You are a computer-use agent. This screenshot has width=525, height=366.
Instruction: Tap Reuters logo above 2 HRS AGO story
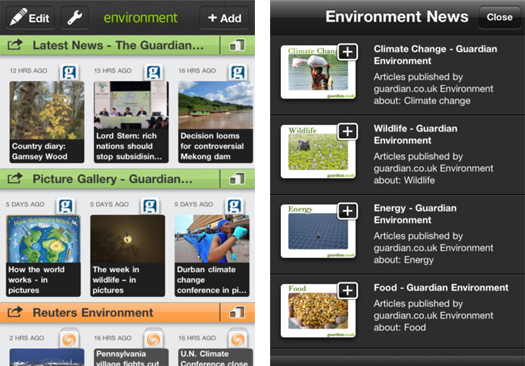pos(69,339)
